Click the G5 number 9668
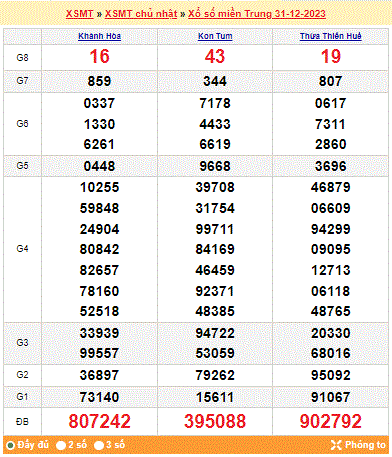This screenshot has width=392, height=457. (215, 166)
